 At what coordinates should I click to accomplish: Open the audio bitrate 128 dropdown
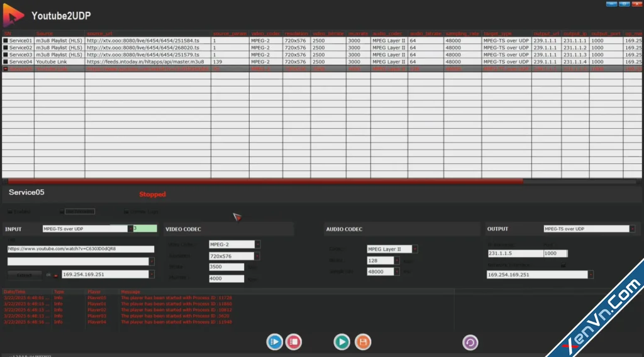tap(396, 261)
